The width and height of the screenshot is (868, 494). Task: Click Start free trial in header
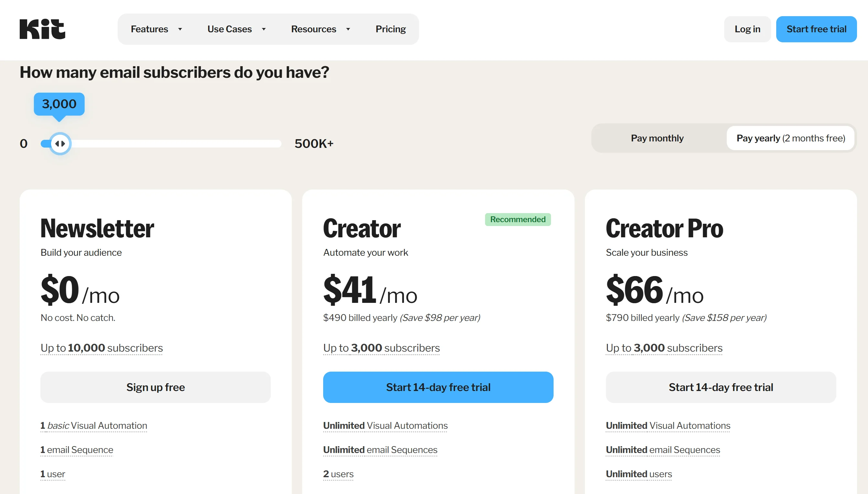[x=816, y=29]
